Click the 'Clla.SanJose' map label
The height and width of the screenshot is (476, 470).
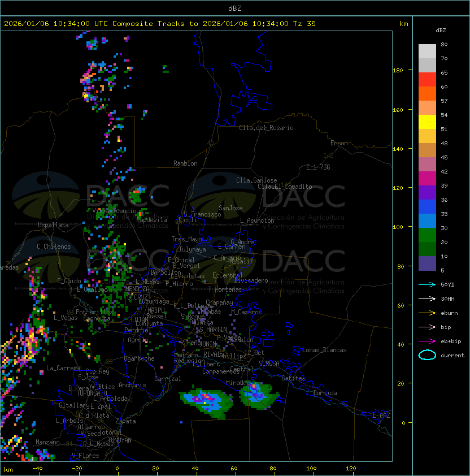click(256, 180)
